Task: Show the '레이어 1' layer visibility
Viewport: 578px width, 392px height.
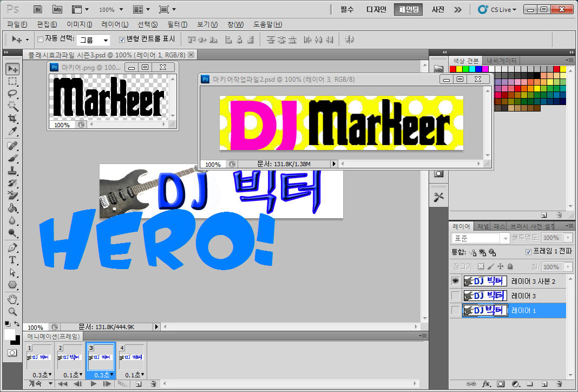Action: pyautogui.click(x=456, y=310)
